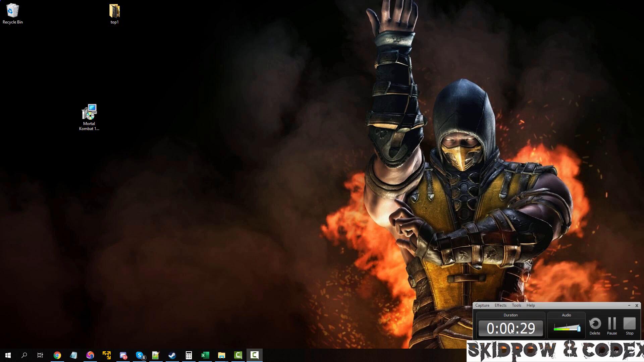644x362 pixels.
Task: Open Task View on the taskbar
Action: point(40,355)
